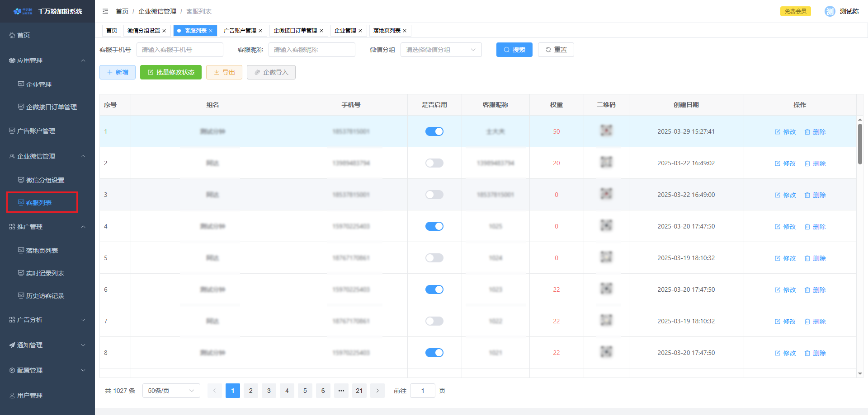
Task: Open the 50条/页 page size dropdown
Action: coord(171,391)
